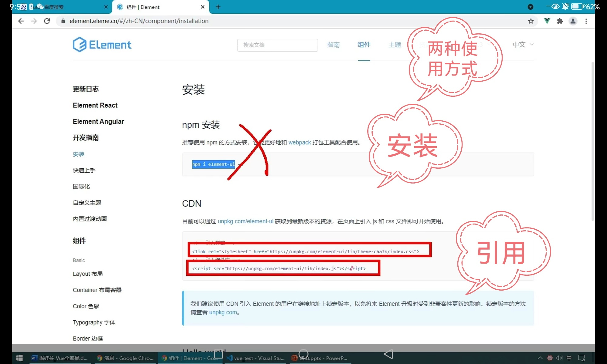Open new browser tab with plus
This screenshot has height=364, width=607.
[218, 7]
